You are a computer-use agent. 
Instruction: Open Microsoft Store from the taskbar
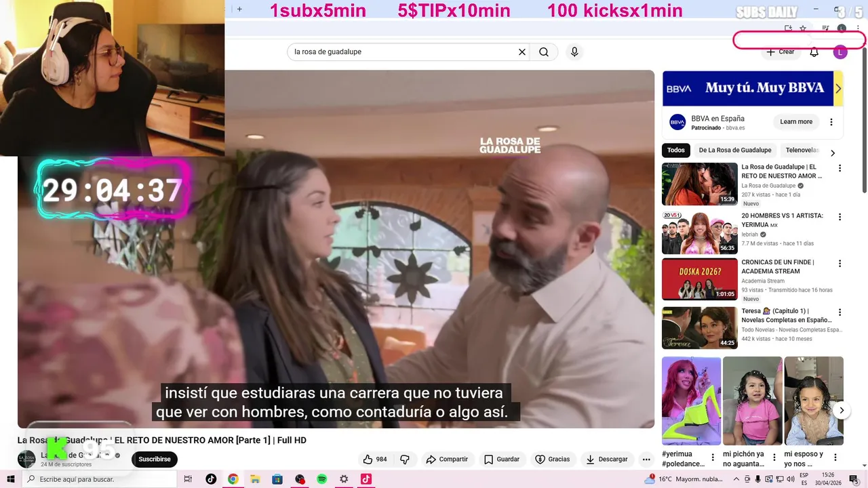coord(277,479)
